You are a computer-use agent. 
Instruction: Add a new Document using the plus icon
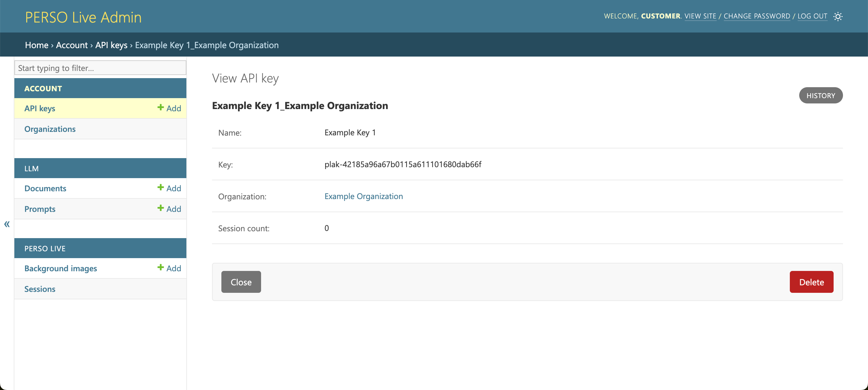(169, 188)
